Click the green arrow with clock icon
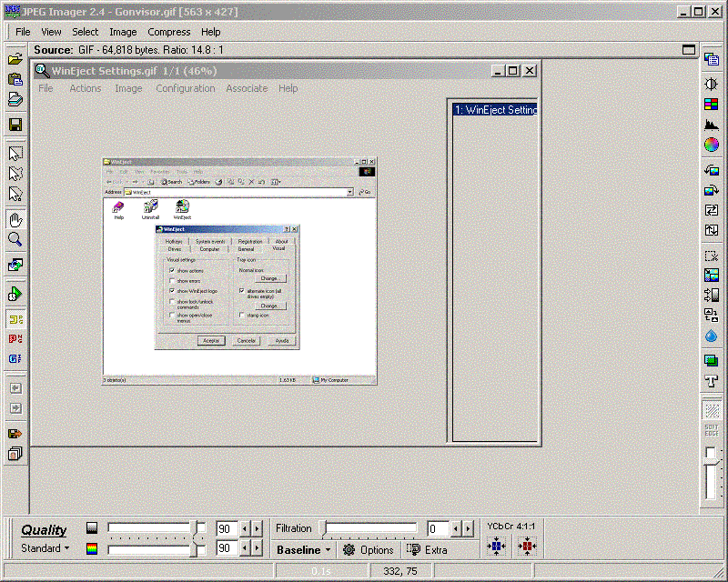 coord(15,294)
